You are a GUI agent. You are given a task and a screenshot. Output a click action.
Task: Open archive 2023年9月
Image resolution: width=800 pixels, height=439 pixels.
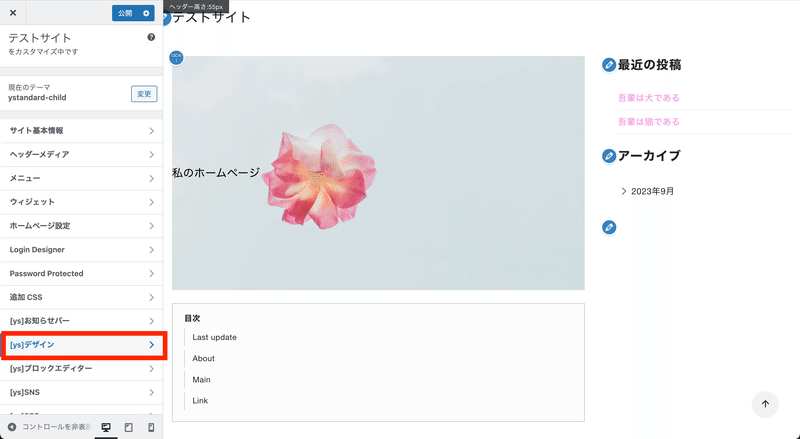pos(653,191)
